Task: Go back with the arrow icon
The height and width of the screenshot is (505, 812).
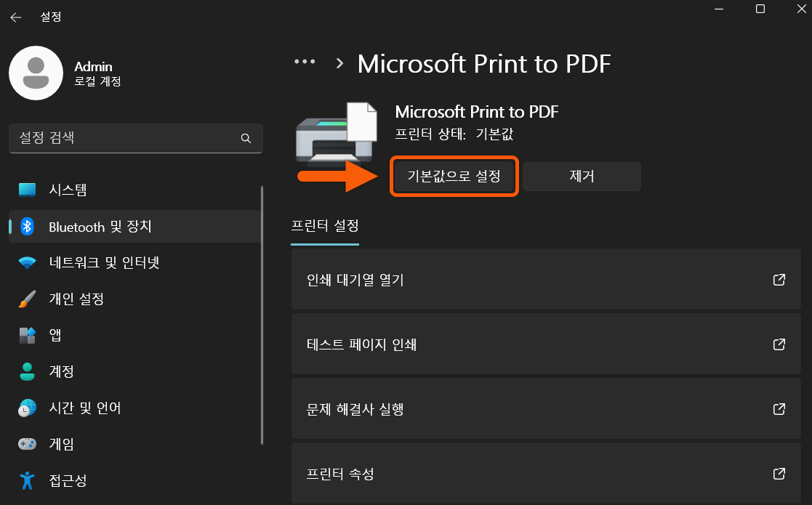Action: (x=16, y=17)
